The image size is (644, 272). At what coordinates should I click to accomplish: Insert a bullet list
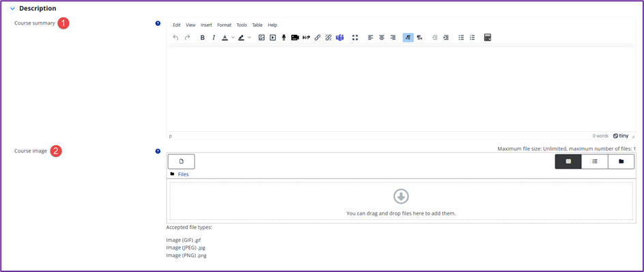tap(461, 38)
